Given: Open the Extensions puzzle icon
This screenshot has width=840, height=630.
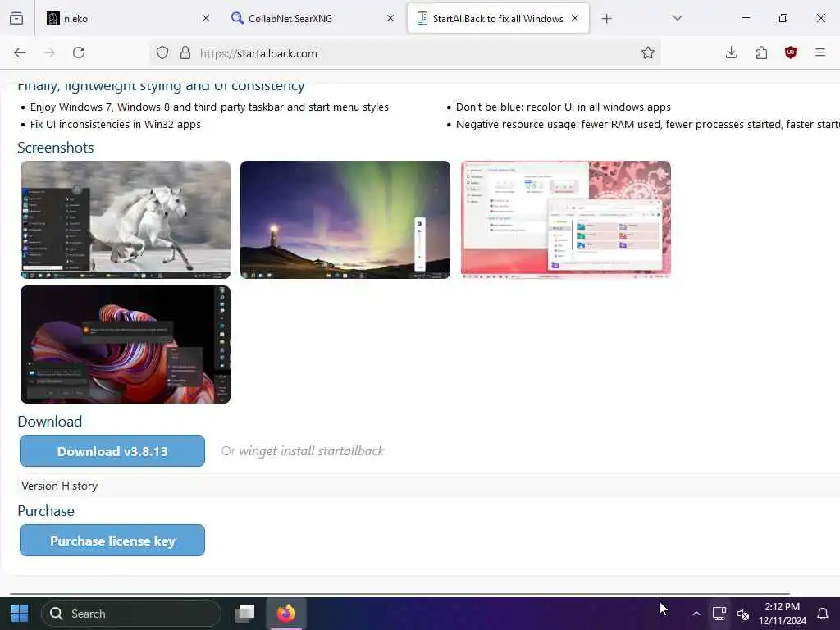Looking at the screenshot, I should tap(761, 52).
